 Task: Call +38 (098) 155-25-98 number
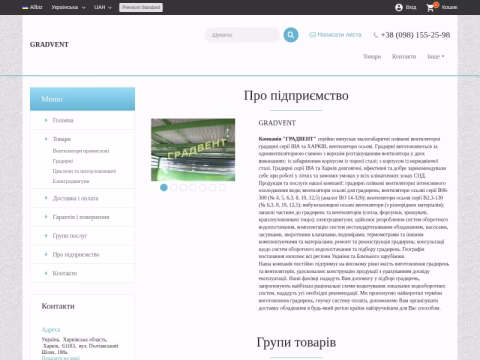pyautogui.click(x=415, y=35)
